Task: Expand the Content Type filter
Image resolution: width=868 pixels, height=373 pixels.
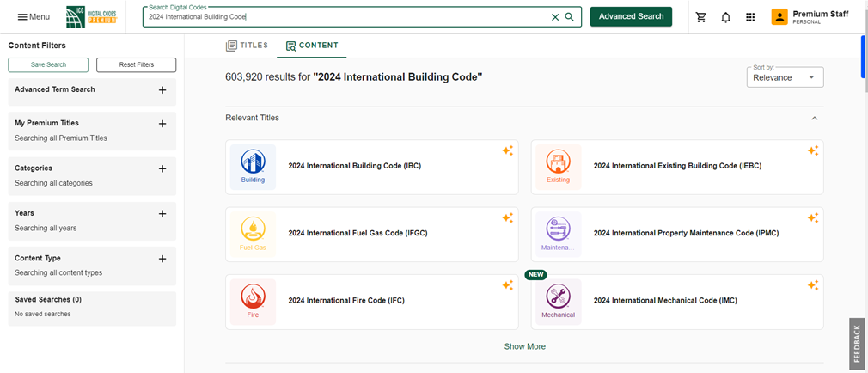Action: [162, 259]
